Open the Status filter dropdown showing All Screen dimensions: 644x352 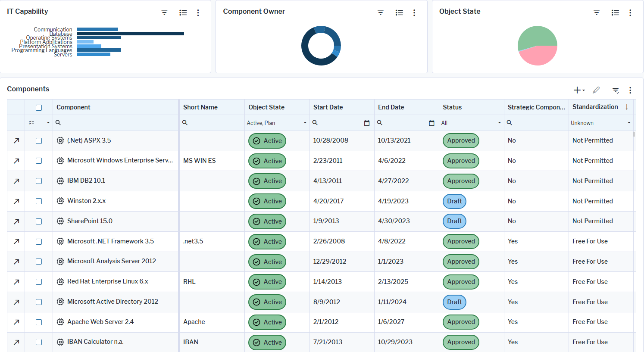pyautogui.click(x=499, y=123)
